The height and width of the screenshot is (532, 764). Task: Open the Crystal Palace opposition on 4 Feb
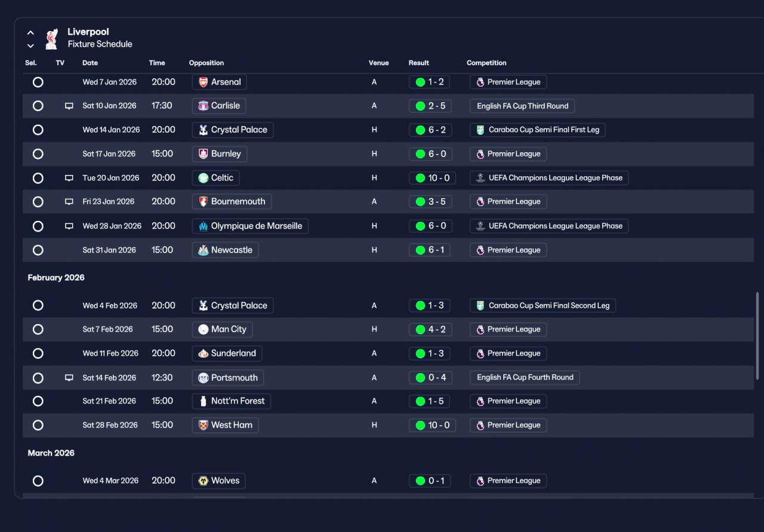click(x=233, y=306)
